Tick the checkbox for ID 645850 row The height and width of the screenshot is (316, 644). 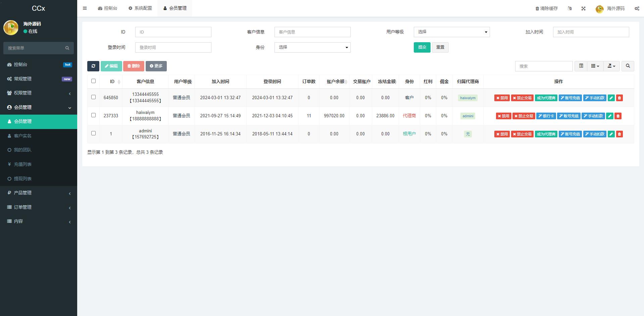(x=93, y=97)
